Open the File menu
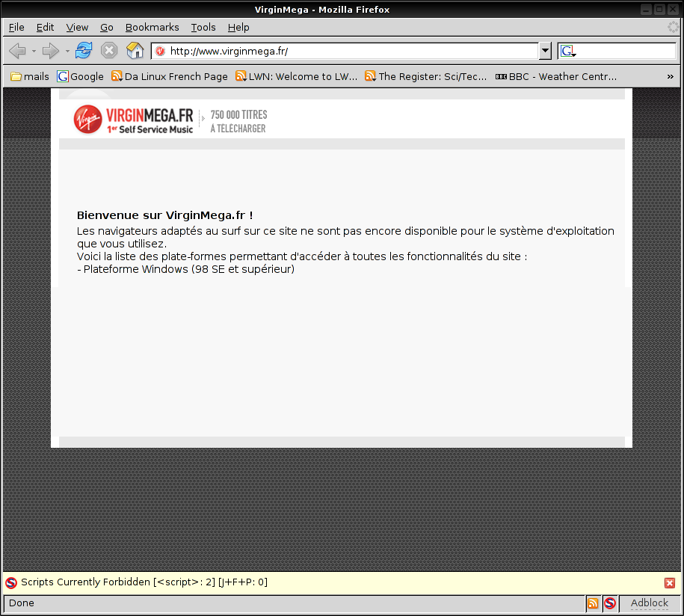 16,28
